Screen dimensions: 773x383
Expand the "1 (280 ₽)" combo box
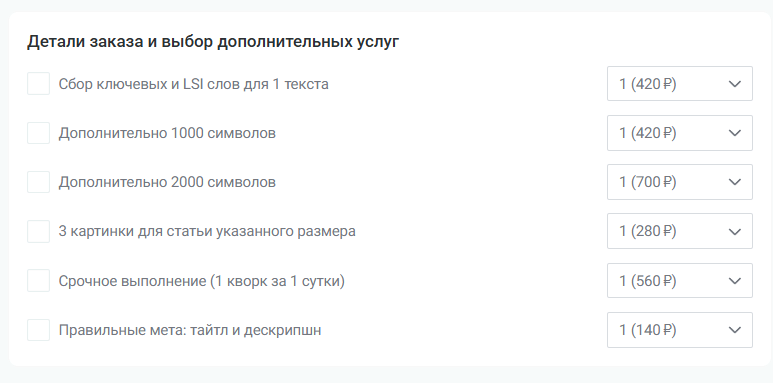[680, 231]
